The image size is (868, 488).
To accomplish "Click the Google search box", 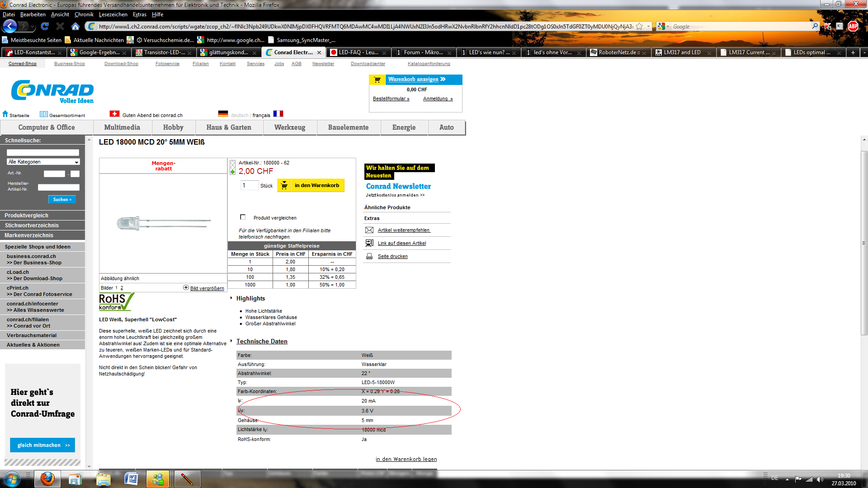I will 741,27.
